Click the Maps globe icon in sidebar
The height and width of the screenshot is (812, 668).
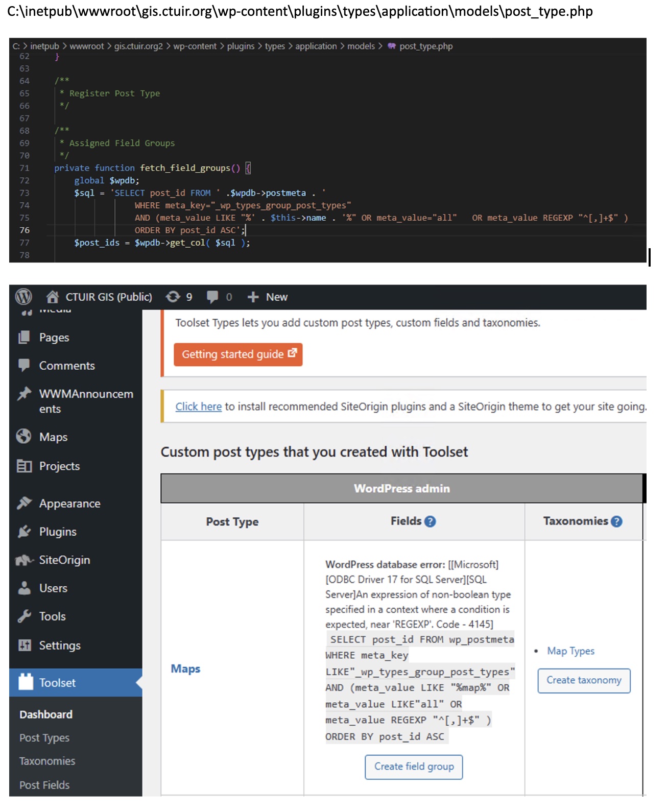point(24,437)
